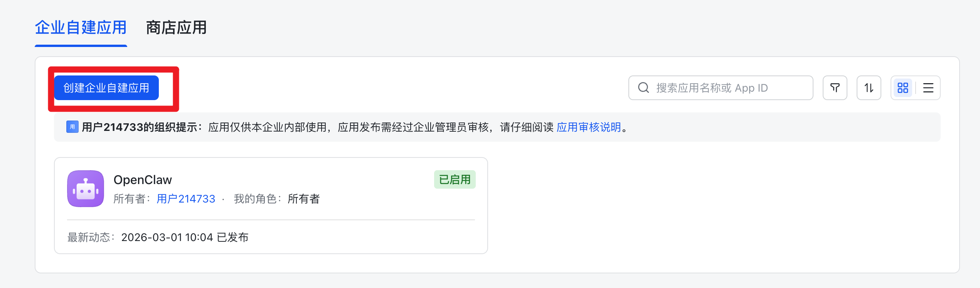Click the small organization avatar icon

coord(72,127)
